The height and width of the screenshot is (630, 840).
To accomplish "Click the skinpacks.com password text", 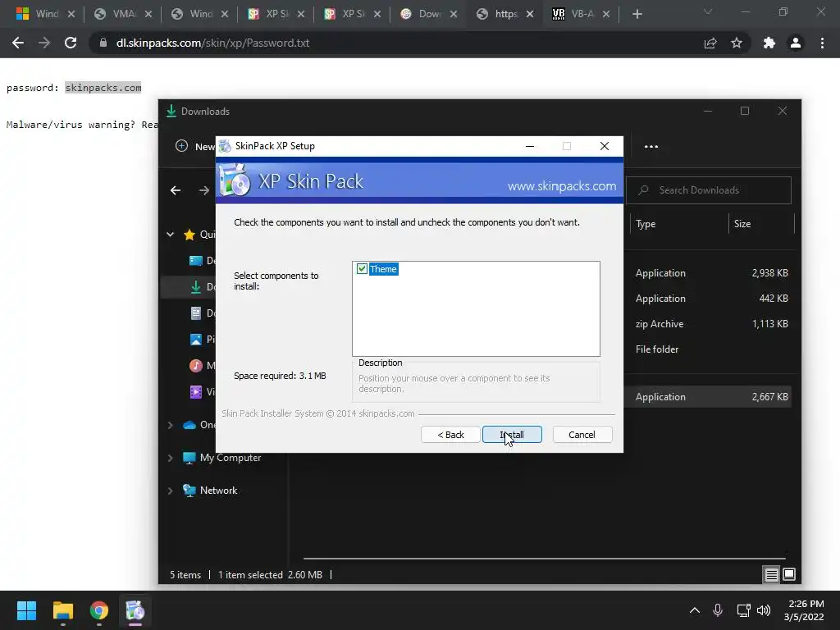I will [x=103, y=88].
